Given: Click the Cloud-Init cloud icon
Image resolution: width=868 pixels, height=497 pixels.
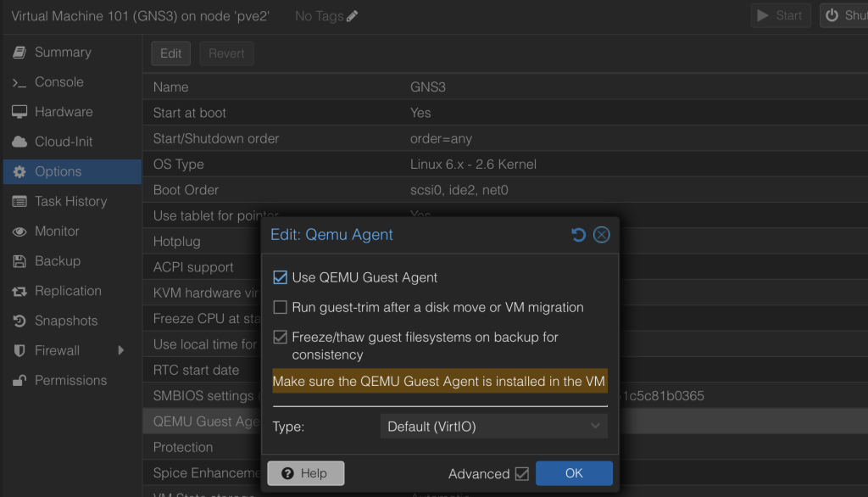Looking at the screenshot, I should (19, 142).
